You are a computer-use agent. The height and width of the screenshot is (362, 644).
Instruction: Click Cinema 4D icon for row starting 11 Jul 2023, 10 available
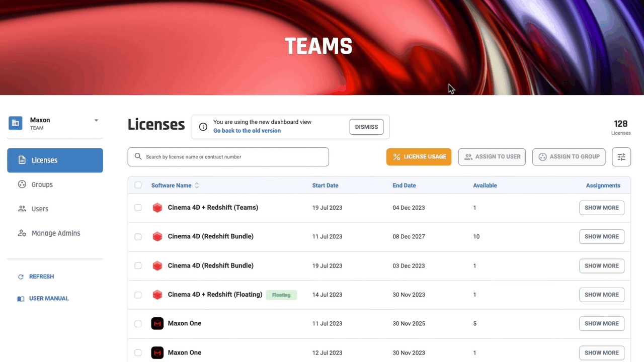click(x=157, y=237)
